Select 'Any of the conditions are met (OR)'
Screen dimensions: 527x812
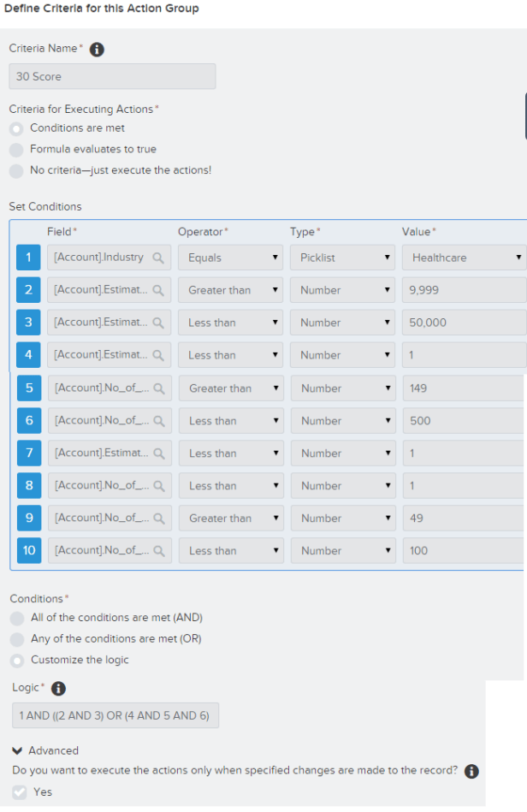coord(18,639)
